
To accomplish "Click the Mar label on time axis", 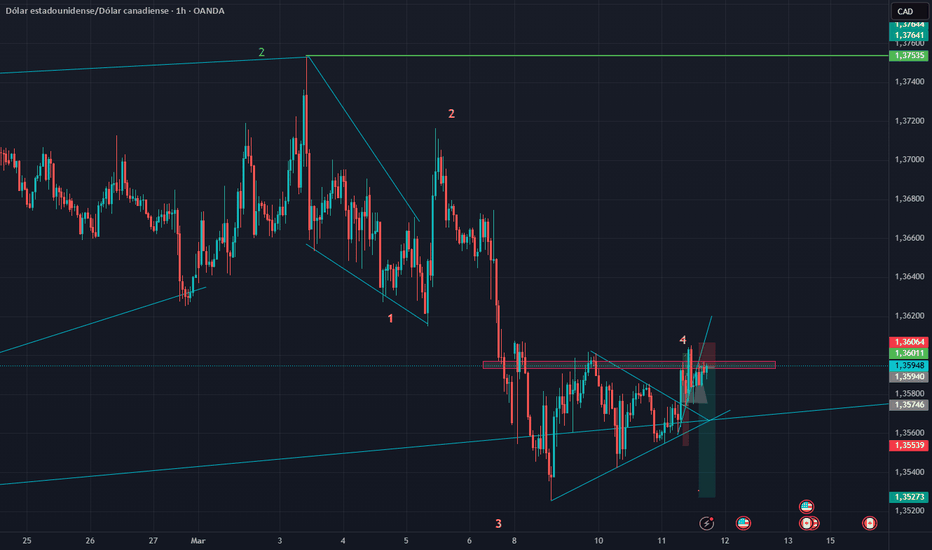I will tap(198, 541).
